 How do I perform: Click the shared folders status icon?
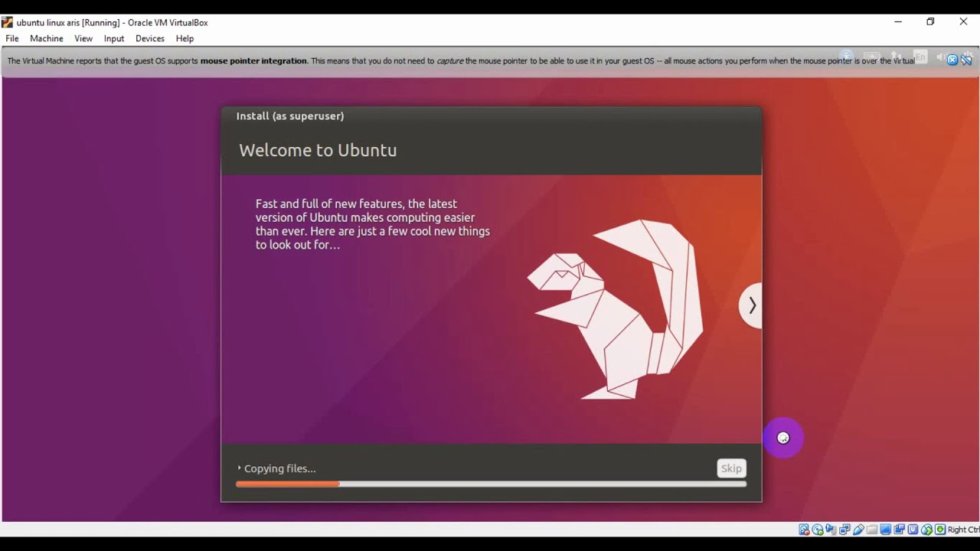872,530
